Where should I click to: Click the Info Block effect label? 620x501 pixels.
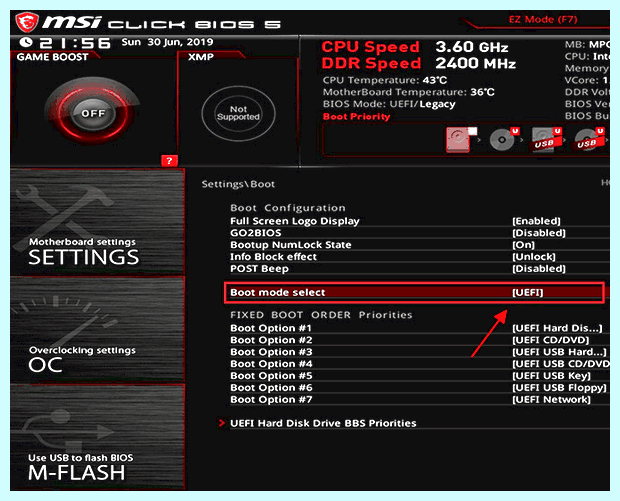[x=273, y=257]
